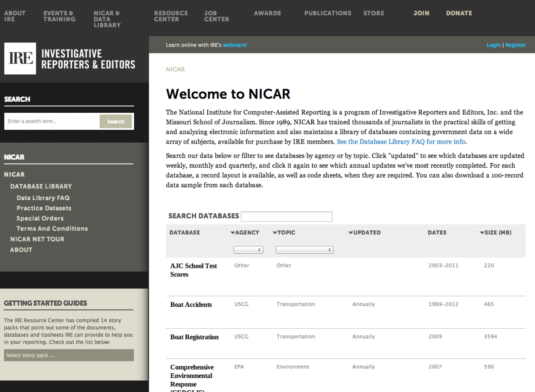
Task: Select Practice Datasets in sidebar
Action: tap(44, 208)
